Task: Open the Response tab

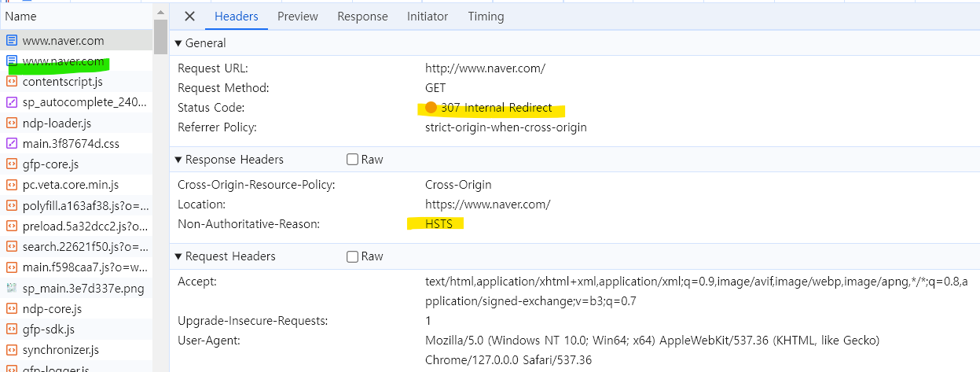Action: click(x=362, y=16)
